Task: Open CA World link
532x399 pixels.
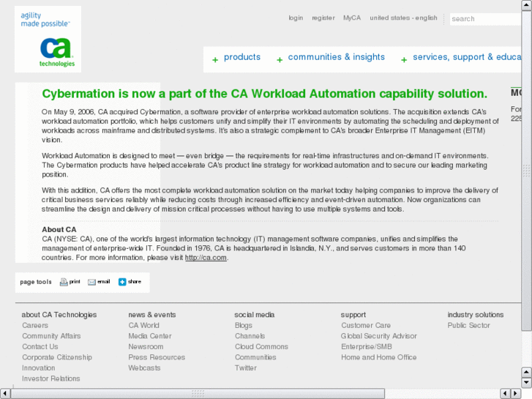Action: [x=144, y=325]
